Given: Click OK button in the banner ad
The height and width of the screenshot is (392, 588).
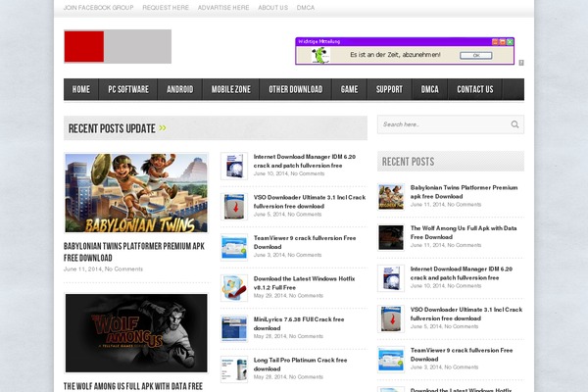Looking at the screenshot, I should [x=476, y=56].
